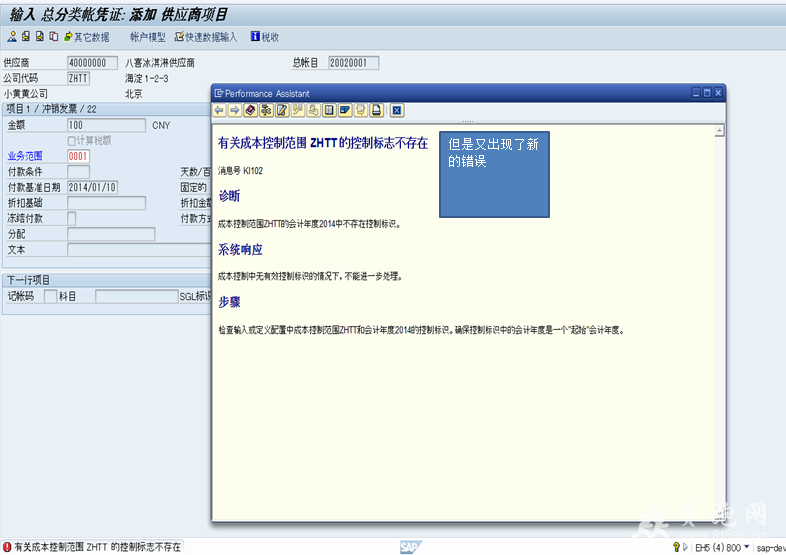Click the 步骤 procedure heading
786x555 pixels.
[229, 302]
